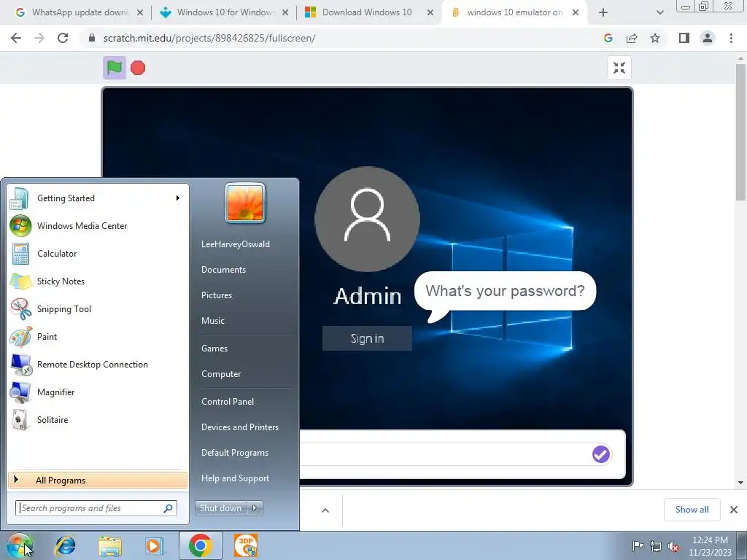
Task: Click the Windows Start orb
Action: [19, 545]
